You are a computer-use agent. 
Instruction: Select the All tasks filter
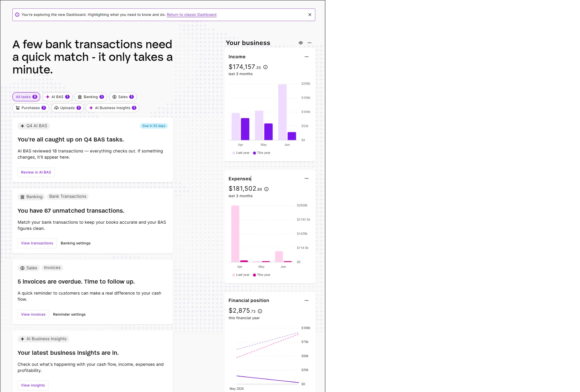26,97
